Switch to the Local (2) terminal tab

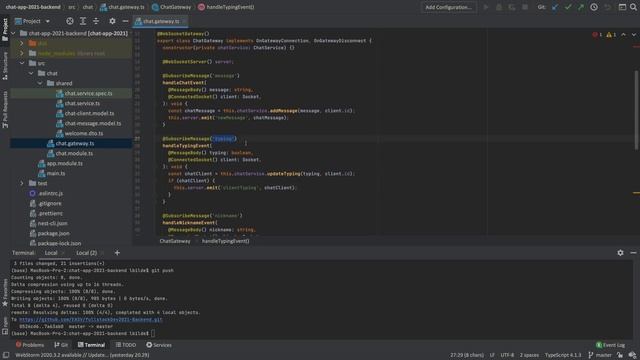(x=86, y=253)
